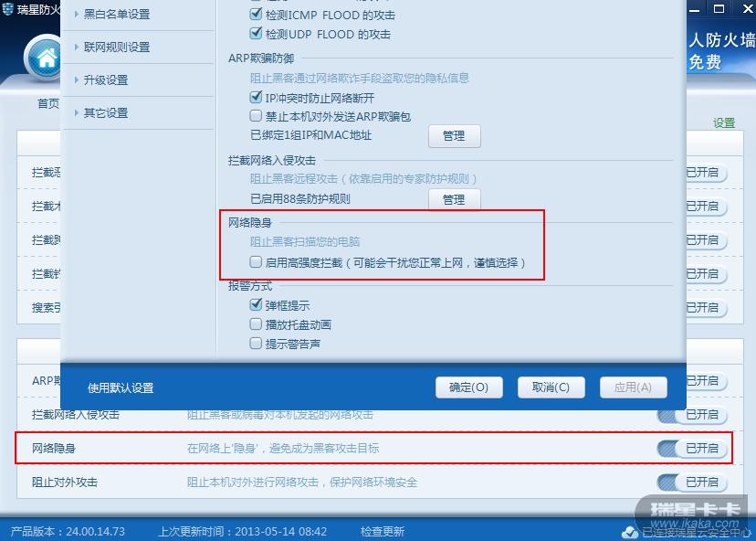756x541 pixels.
Task: Click 应用(A) button
Action: pyautogui.click(x=633, y=387)
